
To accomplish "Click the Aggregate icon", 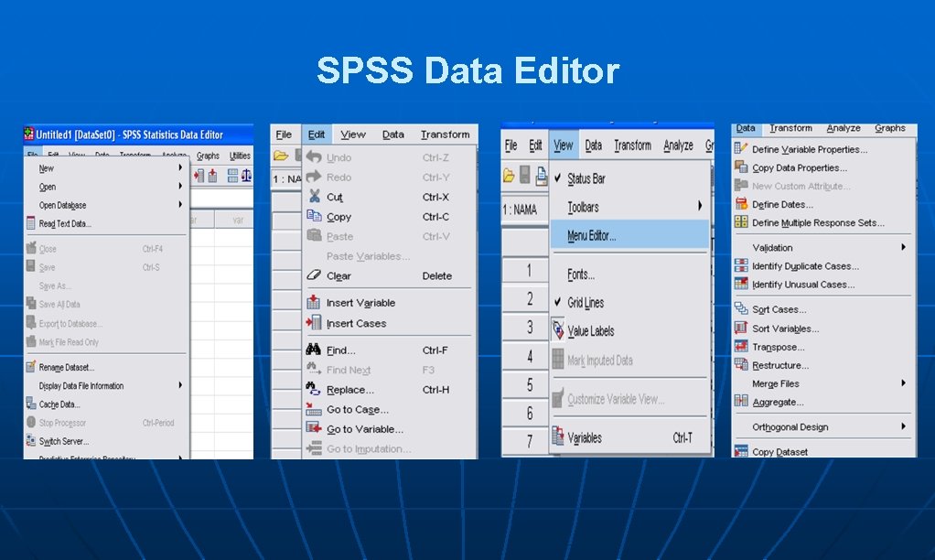I will coord(741,402).
